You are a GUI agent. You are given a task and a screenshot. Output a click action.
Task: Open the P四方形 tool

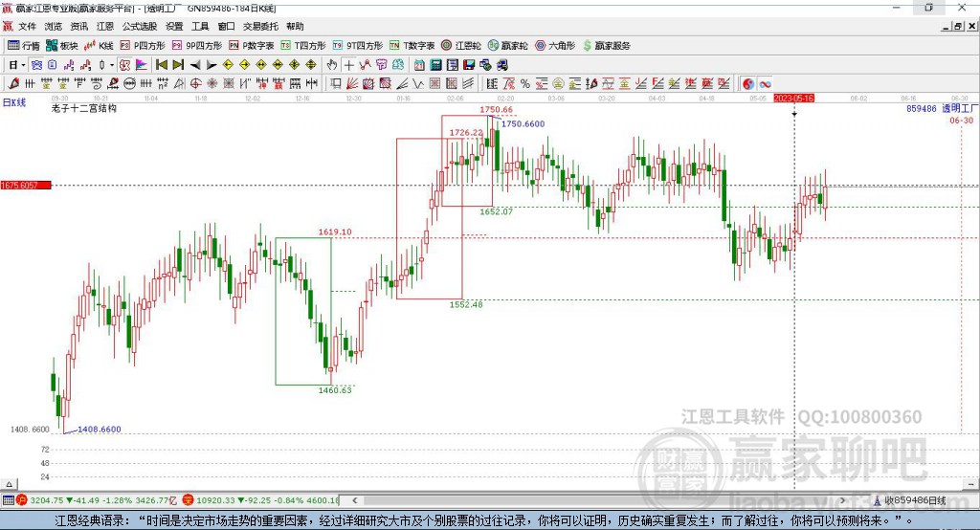pos(143,46)
